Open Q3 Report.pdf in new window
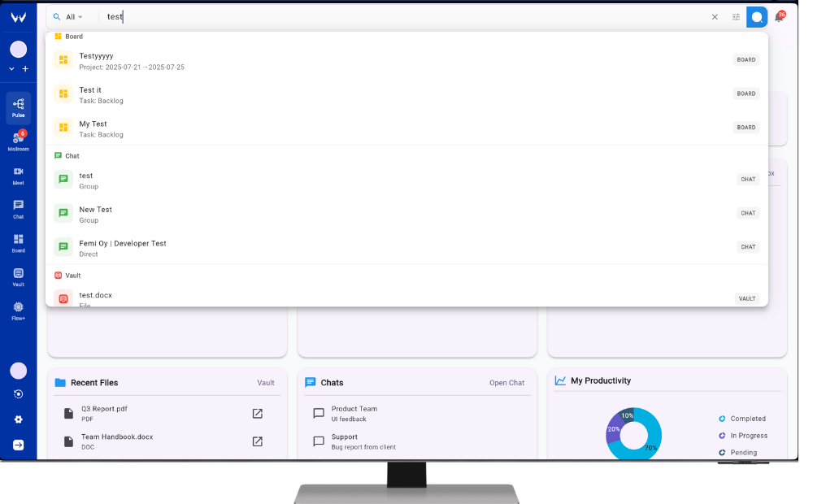Image resolution: width=813 pixels, height=504 pixels. (x=257, y=414)
